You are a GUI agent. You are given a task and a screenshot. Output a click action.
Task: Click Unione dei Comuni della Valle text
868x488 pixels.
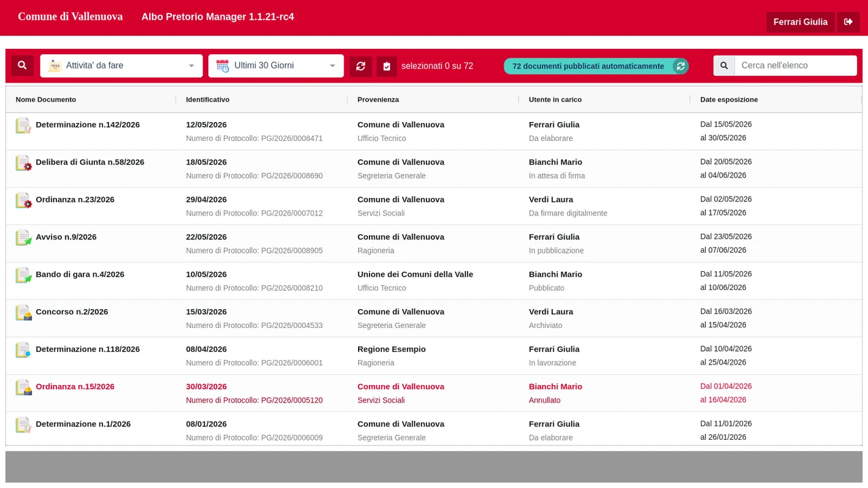[415, 274]
